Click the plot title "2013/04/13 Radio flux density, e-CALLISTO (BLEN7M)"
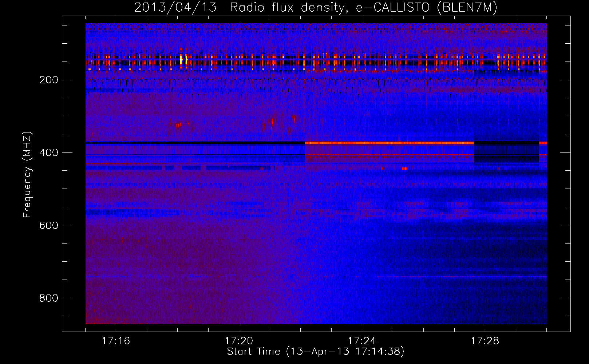Viewport: 589px width, 364px height. (316, 7)
